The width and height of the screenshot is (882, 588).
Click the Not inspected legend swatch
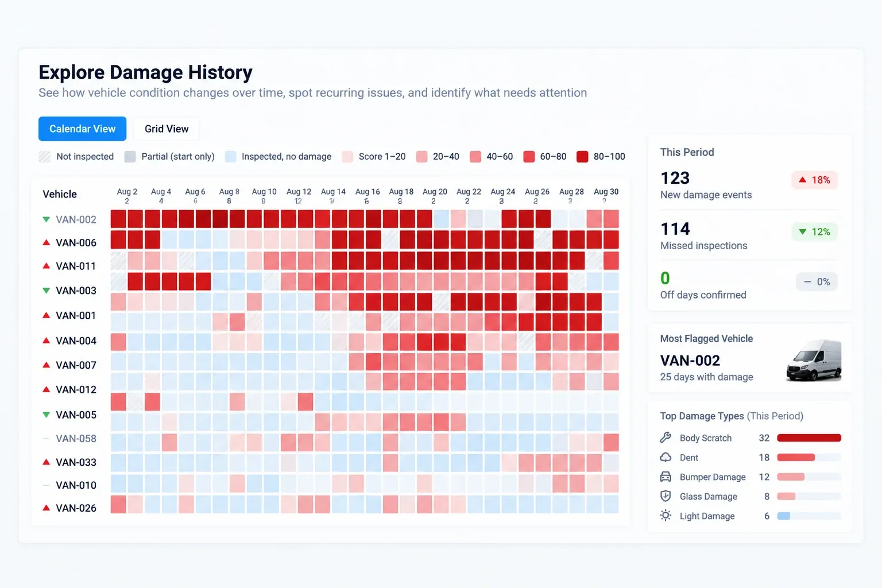pyautogui.click(x=45, y=157)
